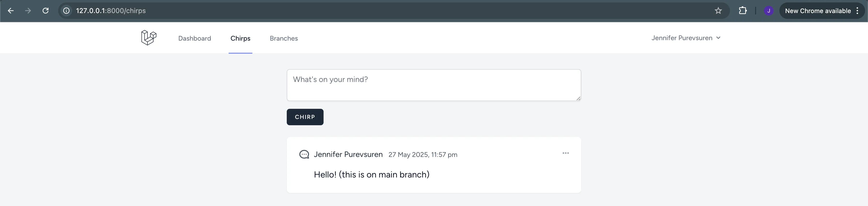Viewport: 868px width, 206px height.
Task: Click the purple J profile avatar in Chrome
Action: click(768, 10)
